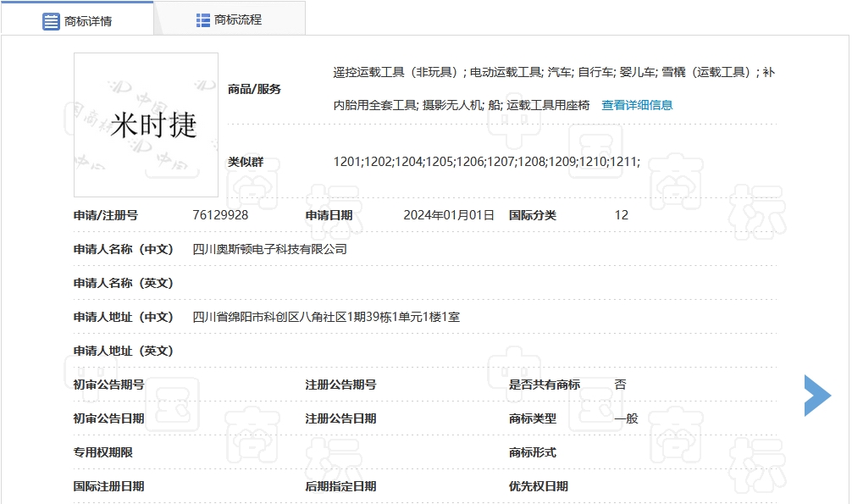Click the 米时捷 trademark image
This screenshot has width=852, height=504.
tap(146, 125)
